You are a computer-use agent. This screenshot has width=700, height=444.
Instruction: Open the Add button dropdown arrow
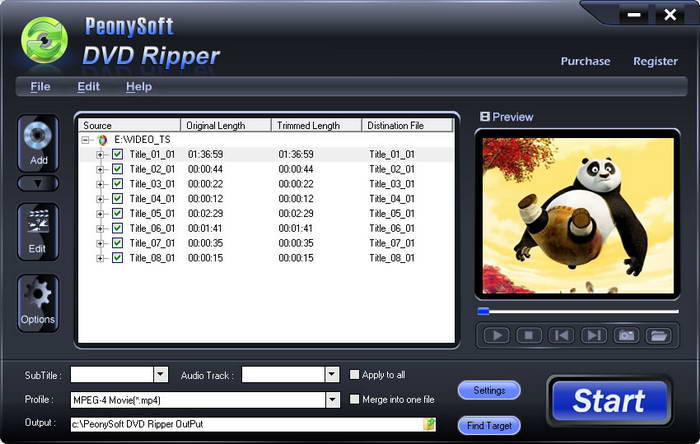click(x=38, y=183)
